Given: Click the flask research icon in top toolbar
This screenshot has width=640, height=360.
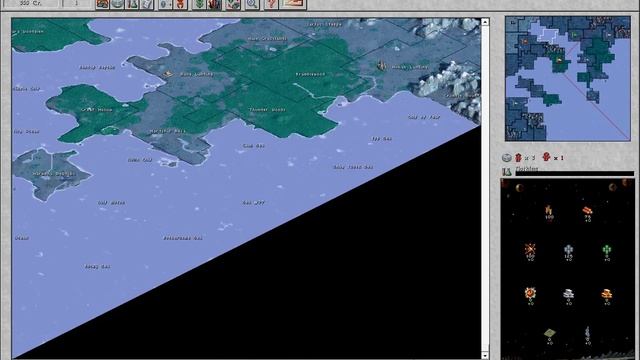Looking at the screenshot, I should point(132,4).
